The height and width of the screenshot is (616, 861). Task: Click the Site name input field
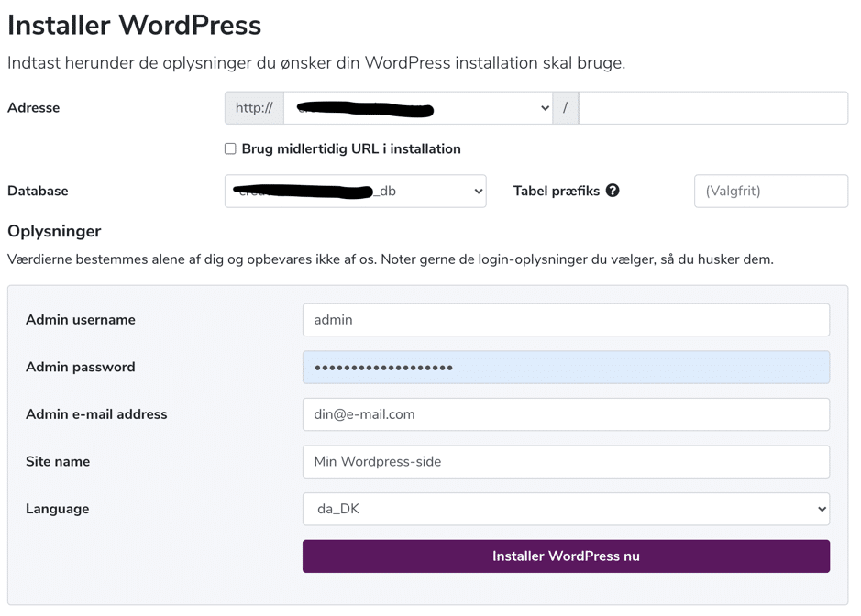tap(566, 462)
